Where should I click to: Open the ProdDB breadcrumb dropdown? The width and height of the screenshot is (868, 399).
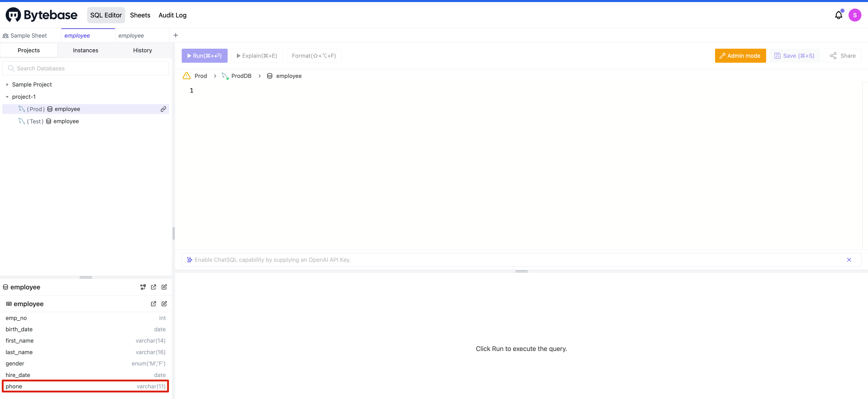click(x=241, y=76)
